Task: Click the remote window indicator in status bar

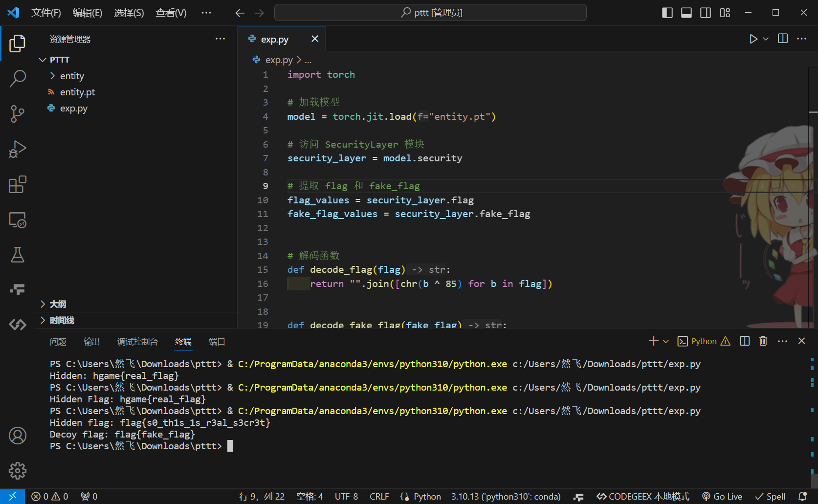Action: pos(12,497)
